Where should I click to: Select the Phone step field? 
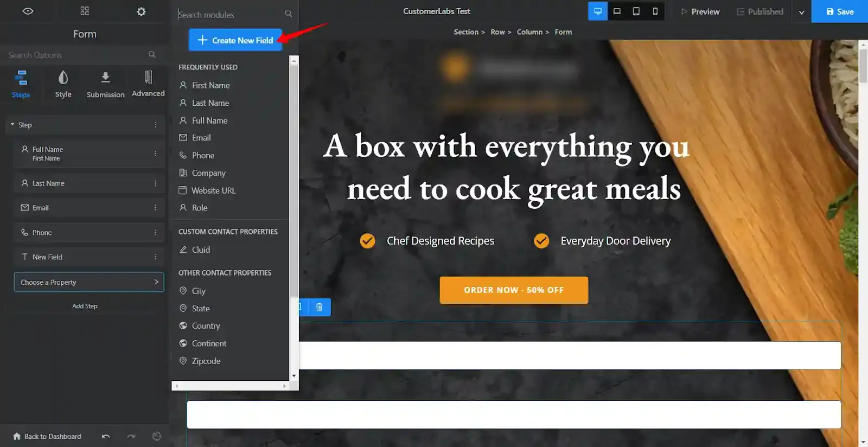(x=89, y=232)
